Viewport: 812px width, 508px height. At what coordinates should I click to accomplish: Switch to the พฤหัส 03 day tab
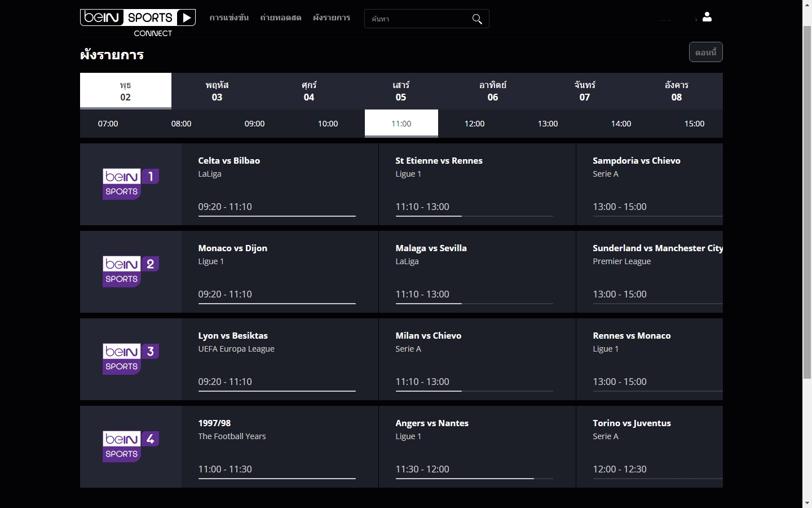click(217, 91)
